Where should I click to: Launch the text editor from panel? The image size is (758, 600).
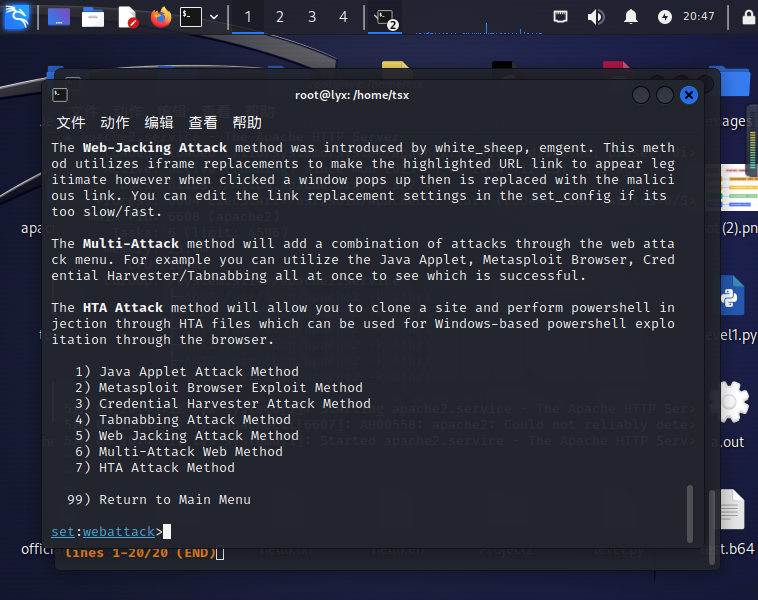(128, 17)
